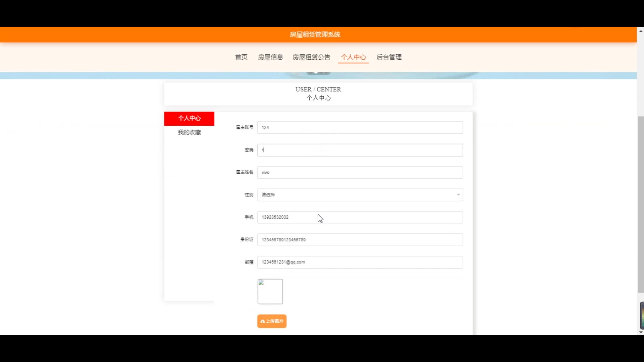This screenshot has height=362, width=644.
Task: Click the 雇主账号 input field
Action: (x=360, y=127)
